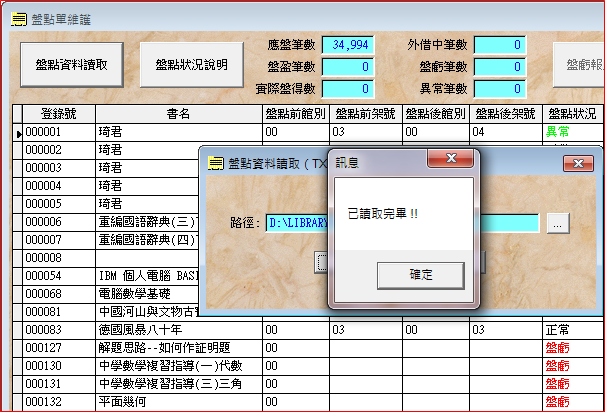Click the 盤點狀況 column header
This screenshot has width=605, height=412.
pyautogui.click(x=573, y=114)
